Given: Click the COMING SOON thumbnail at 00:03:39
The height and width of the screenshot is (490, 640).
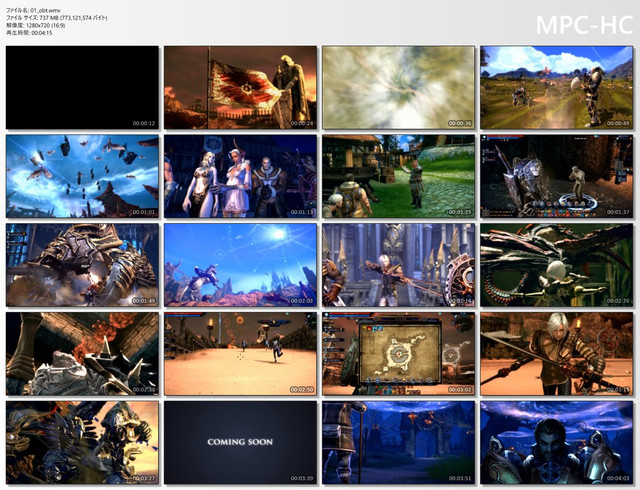Looking at the screenshot, I should tap(240, 442).
